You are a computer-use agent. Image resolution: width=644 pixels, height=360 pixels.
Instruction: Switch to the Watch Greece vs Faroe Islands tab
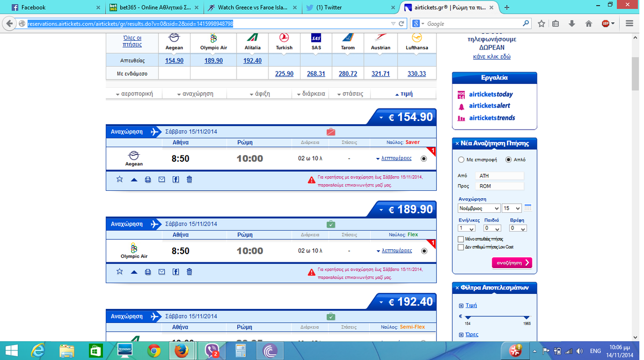252,8
